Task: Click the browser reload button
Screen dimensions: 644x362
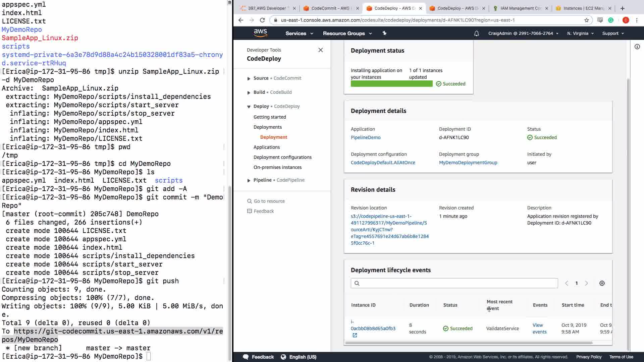Action: coord(262,20)
